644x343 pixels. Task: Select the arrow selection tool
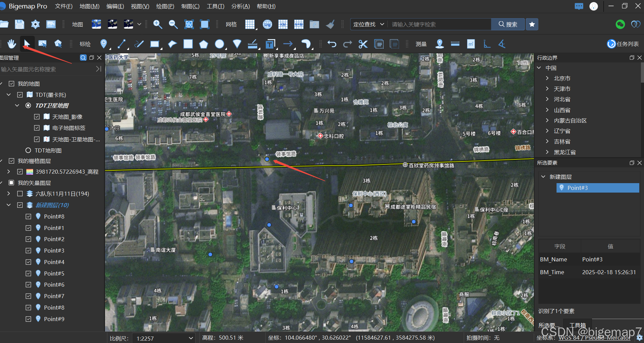[27, 44]
